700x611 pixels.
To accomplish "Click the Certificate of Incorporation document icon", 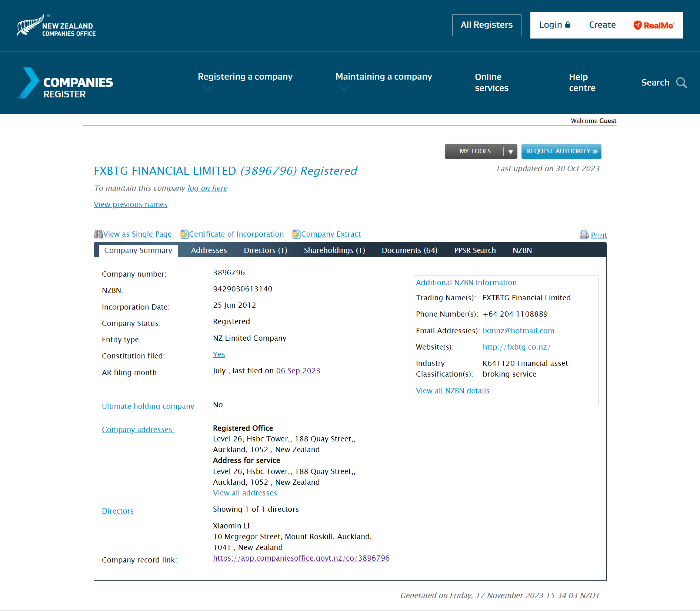I will (184, 234).
